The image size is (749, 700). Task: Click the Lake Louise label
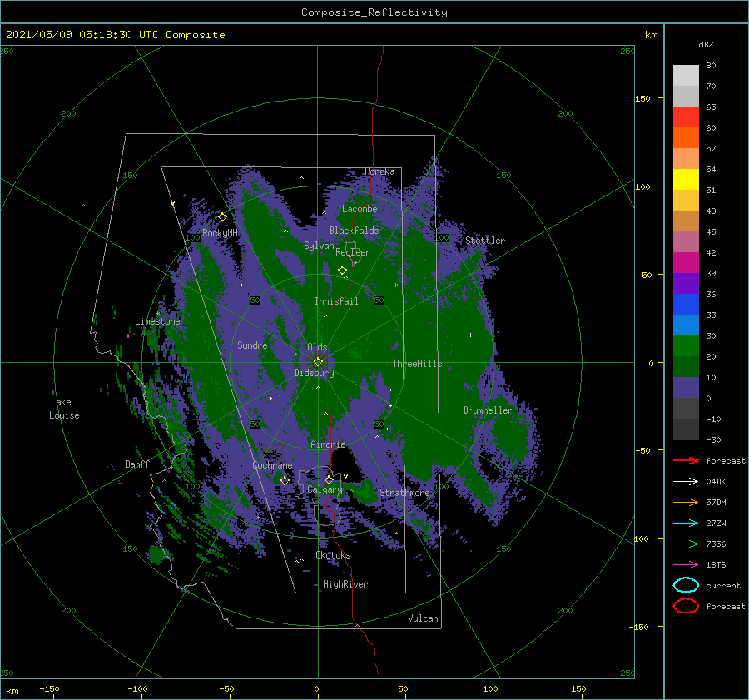click(x=64, y=409)
